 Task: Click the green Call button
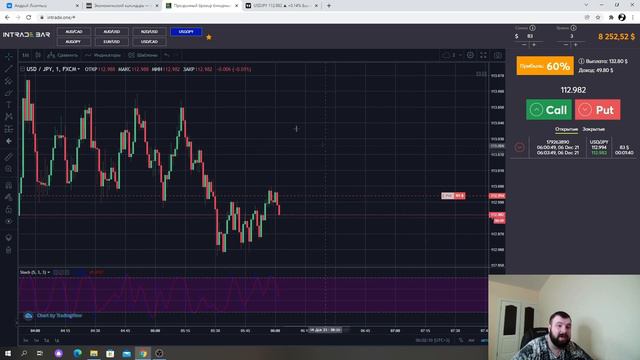(x=549, y=110)
